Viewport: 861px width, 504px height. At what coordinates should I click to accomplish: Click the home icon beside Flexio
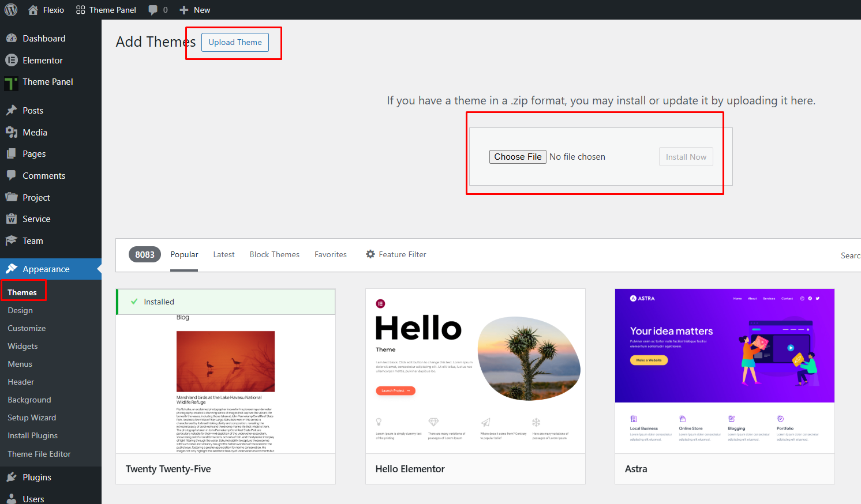pyautogui.click(x=33, y=10)
